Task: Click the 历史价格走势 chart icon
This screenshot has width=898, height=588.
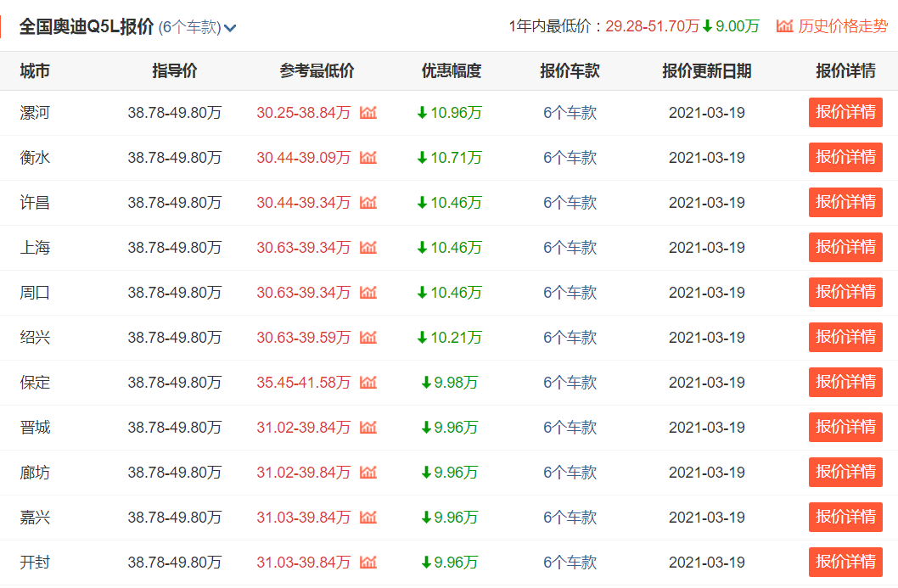Action: (x=784, y=25)
